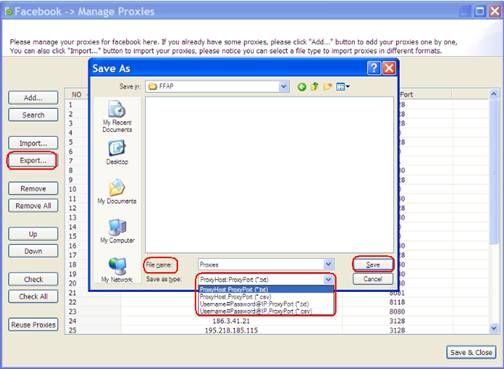Go up one folder level
Viewport: 504px width, 369px height.
click(315, 87)
